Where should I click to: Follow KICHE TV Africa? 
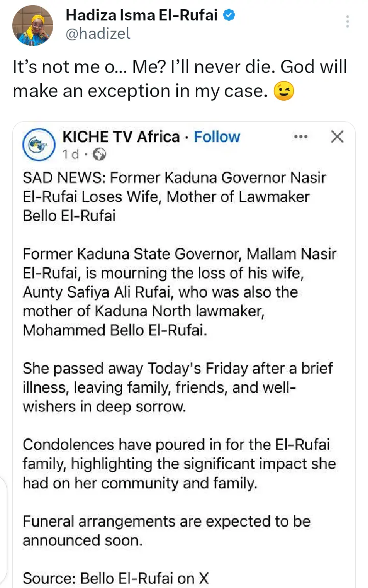(x=217, y=137)
